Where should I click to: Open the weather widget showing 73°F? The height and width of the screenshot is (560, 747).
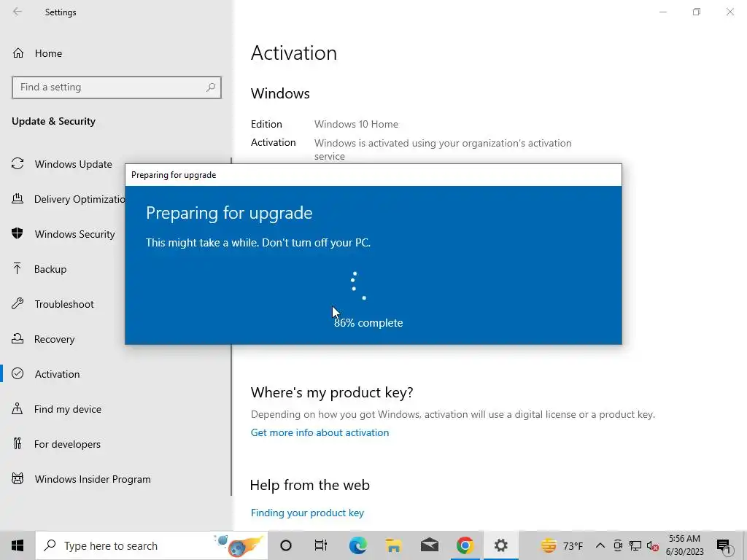pos(562,545)
